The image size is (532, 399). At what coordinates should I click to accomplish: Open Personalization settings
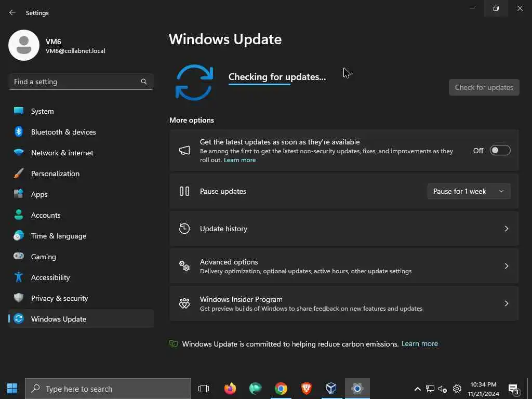pos(81,174)
